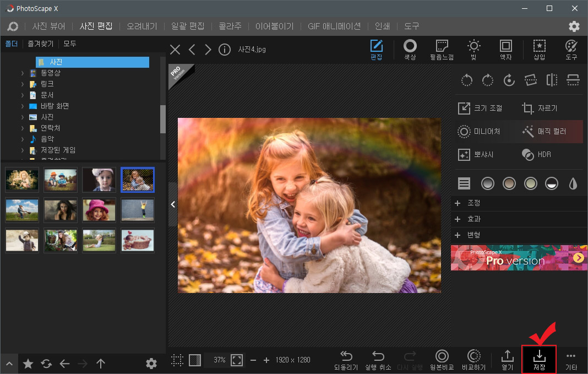
Task: Flip the image horizontally
Action: 552,80
